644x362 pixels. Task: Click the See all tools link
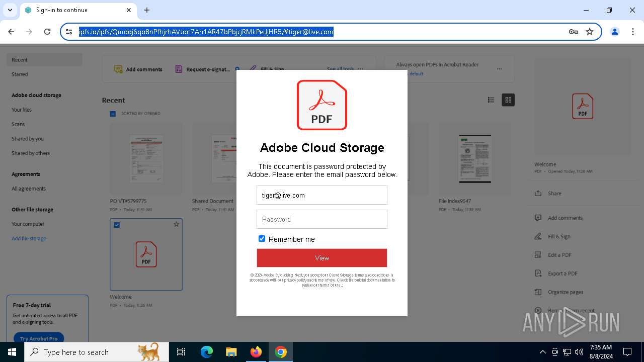[x=340, y=69]
